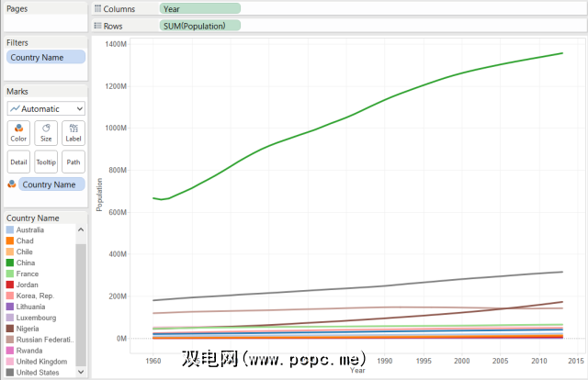Select the China legend color swatch
This screenshot has width=588, height=380.
10,263
